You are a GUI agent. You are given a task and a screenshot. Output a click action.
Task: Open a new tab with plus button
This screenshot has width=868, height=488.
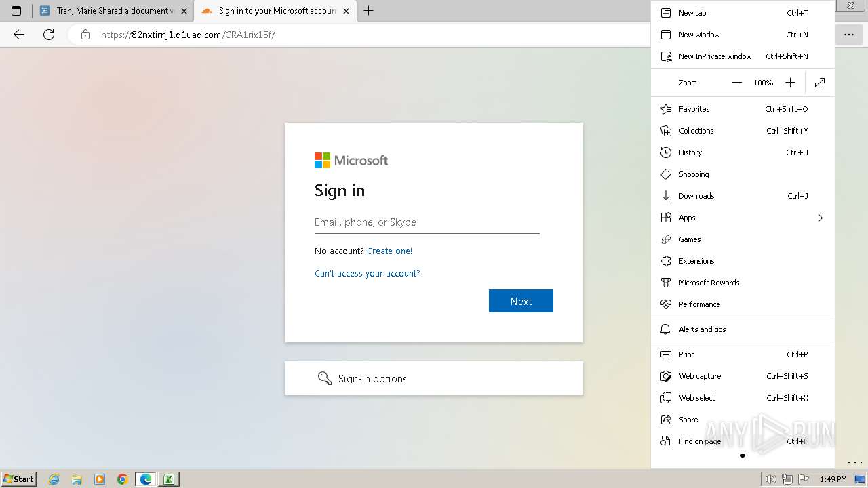coord(368,11)
